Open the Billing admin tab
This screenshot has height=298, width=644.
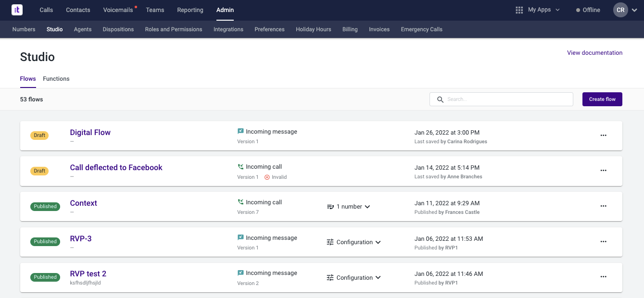coord(350,29)
